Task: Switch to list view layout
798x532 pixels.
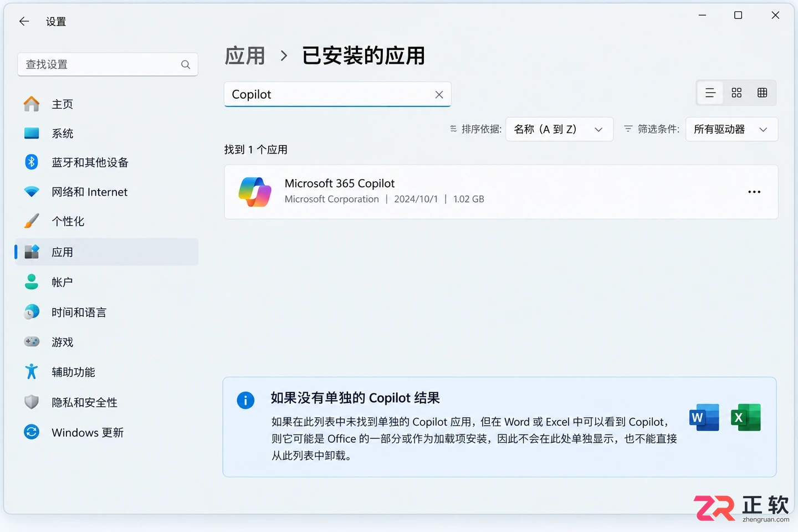Action: [710, 93]
